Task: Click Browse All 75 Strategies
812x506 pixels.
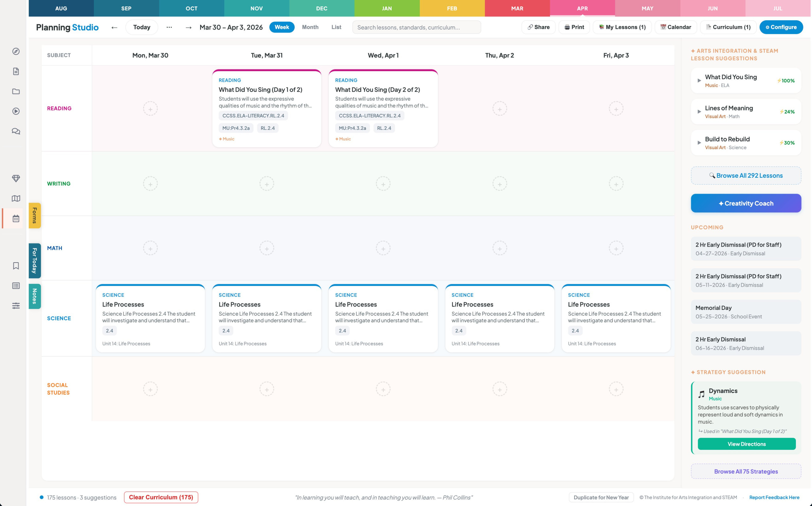Action: click(746, 471)
